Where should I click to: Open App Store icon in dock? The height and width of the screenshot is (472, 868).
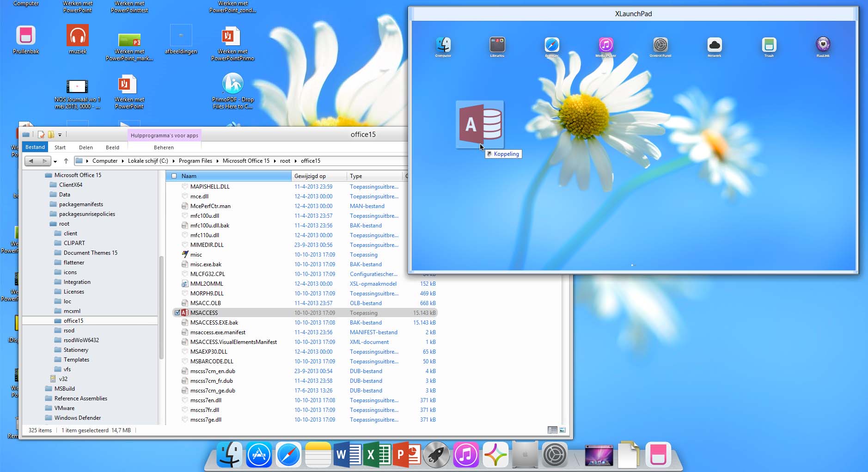[259, 455]
